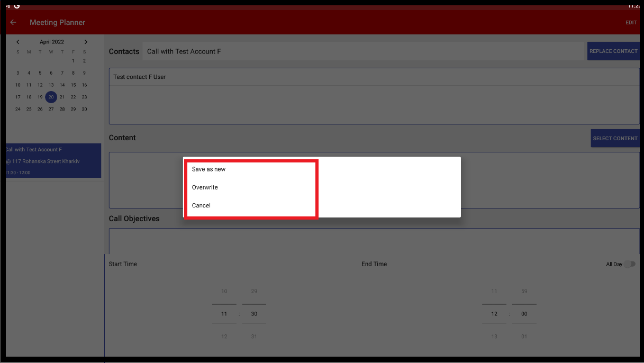Click the Contacts title input field
The height and width of the screenshot is (363, 644).
363,51
